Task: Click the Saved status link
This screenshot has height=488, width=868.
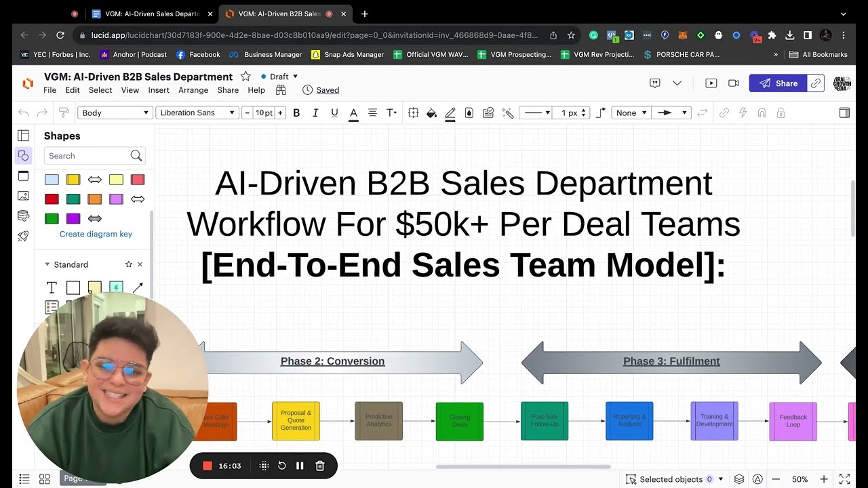Action: point(328,90)
